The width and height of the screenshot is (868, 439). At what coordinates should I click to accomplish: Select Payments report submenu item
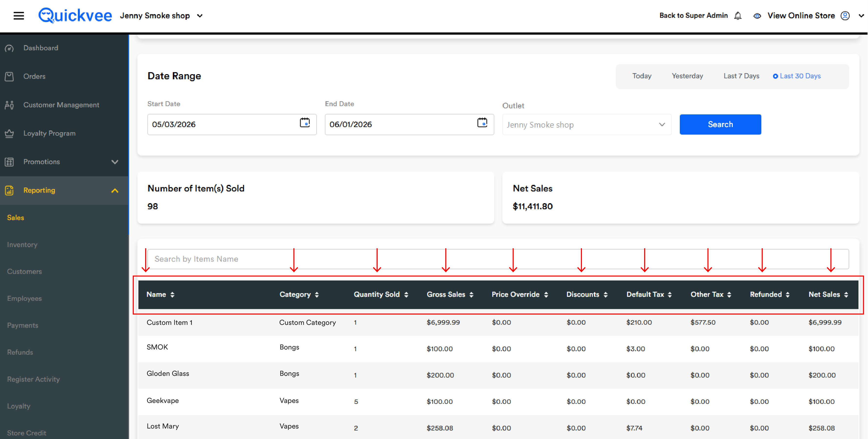[x=22, y=326]
